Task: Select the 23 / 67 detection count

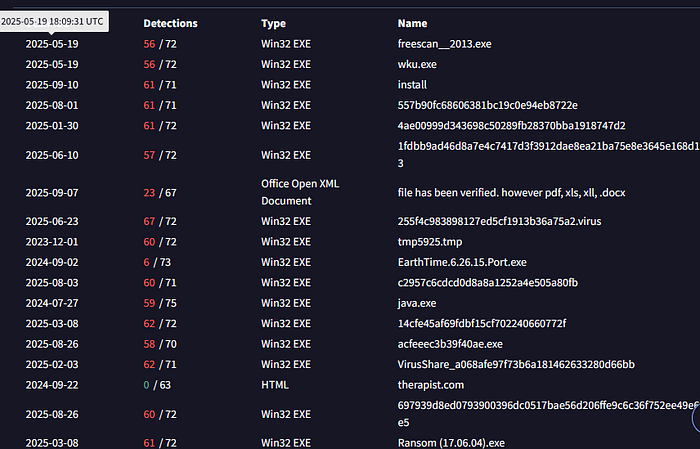Action: [160, 193]
